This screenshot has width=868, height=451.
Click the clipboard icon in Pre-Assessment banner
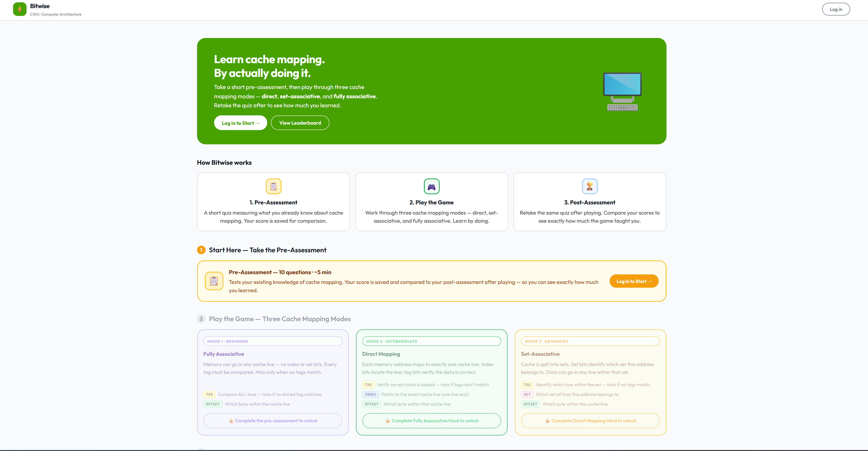(x=214, y=281)
